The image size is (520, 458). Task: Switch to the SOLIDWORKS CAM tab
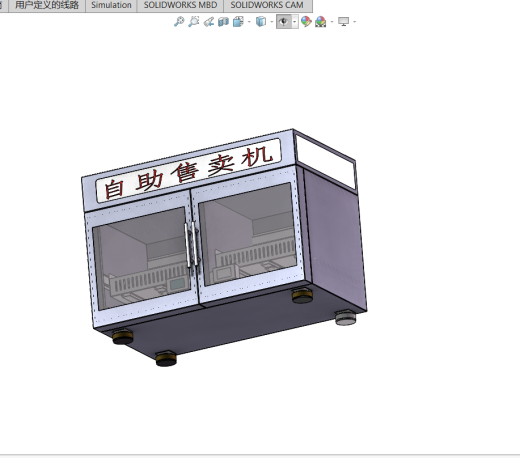tap(267, 5)
